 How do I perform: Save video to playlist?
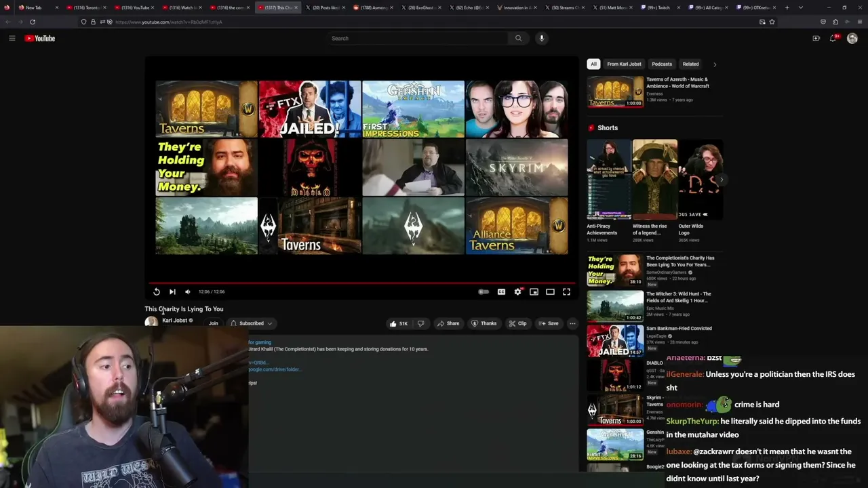coord(549,323)
